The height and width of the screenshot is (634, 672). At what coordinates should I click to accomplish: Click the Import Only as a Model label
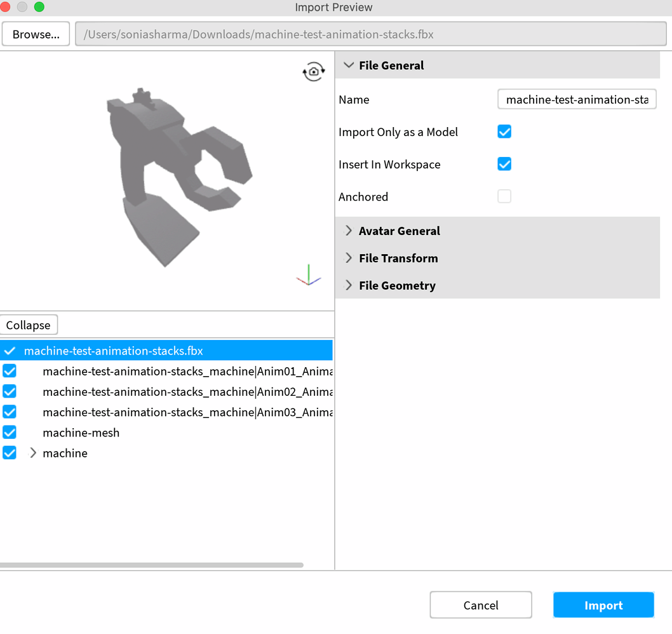coord(398,132)
